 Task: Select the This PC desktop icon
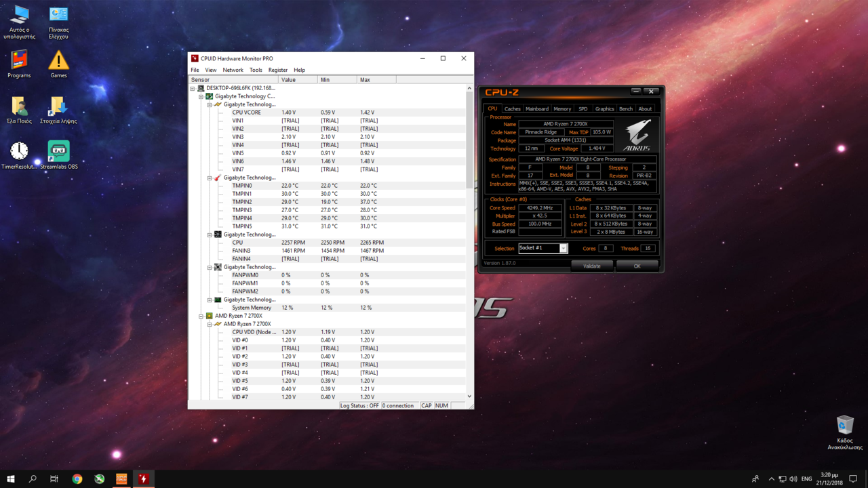(19, 22)
